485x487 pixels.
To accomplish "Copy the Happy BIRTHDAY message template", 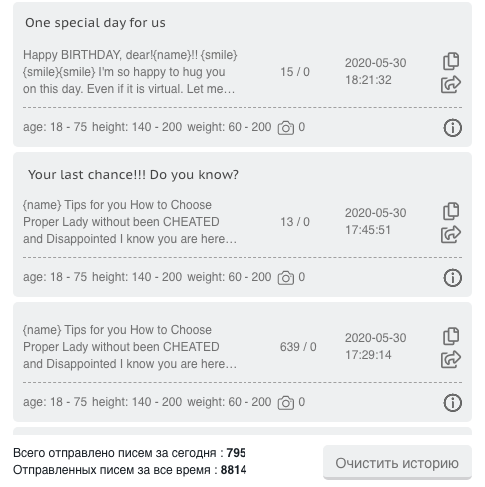I will point(451,61).
